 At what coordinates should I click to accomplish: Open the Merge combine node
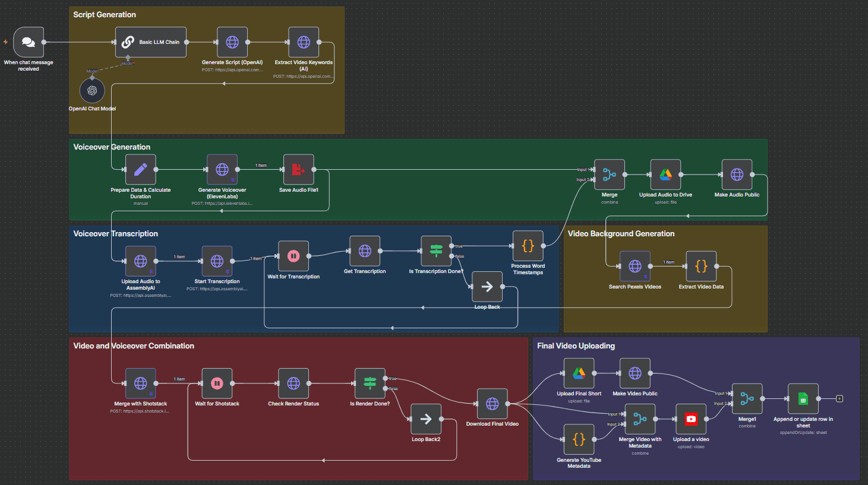click(610, 175)
